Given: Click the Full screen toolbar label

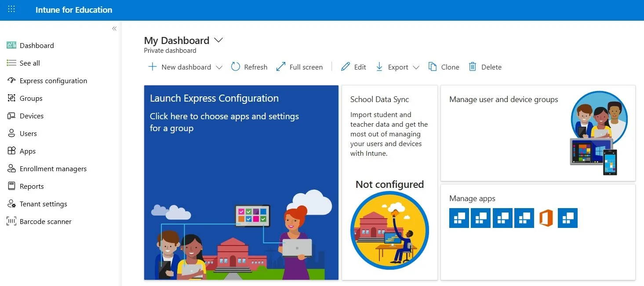Looking at the screenshot, I should point(306,67).
